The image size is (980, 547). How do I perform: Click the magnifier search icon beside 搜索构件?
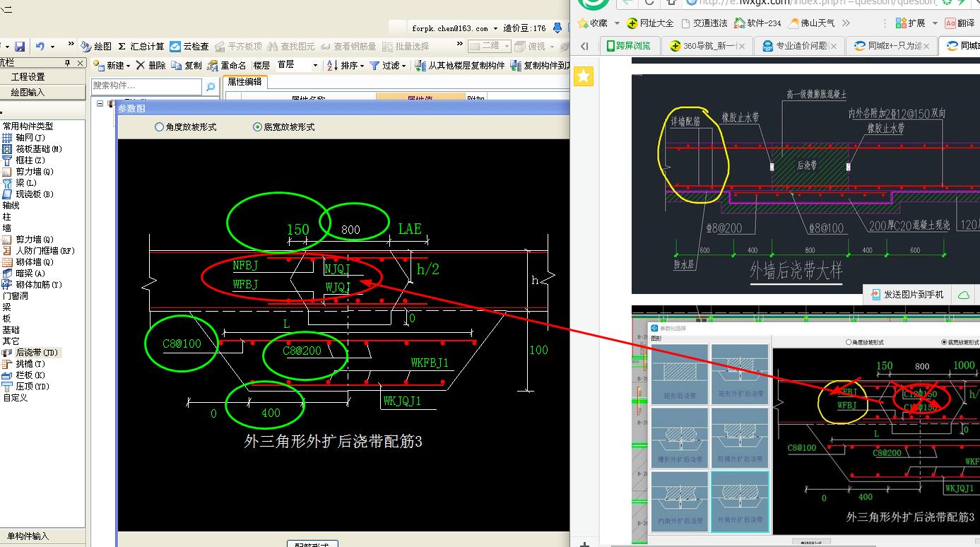tap(210, 87)
